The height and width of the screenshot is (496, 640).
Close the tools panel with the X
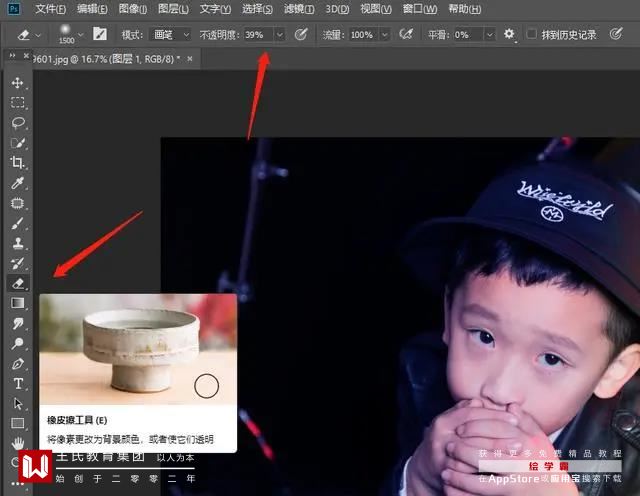point(26,55)
